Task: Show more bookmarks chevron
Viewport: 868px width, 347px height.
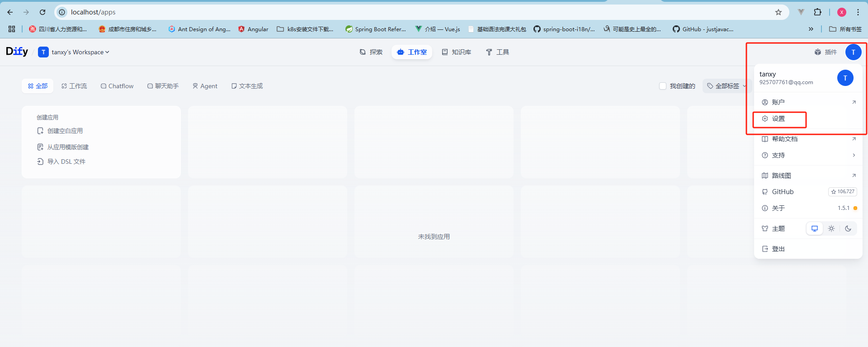Action: pos(811,29)
